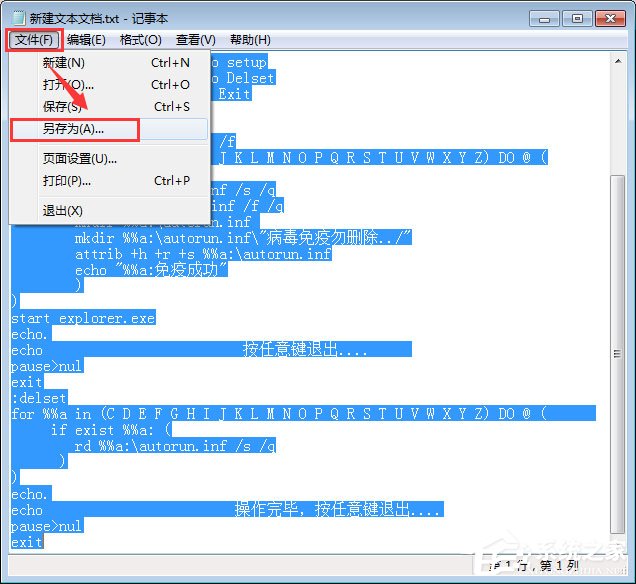Screen dimensions: 636x584
Task: Click the Notepad title bar icon
Action: click(18, 18)
